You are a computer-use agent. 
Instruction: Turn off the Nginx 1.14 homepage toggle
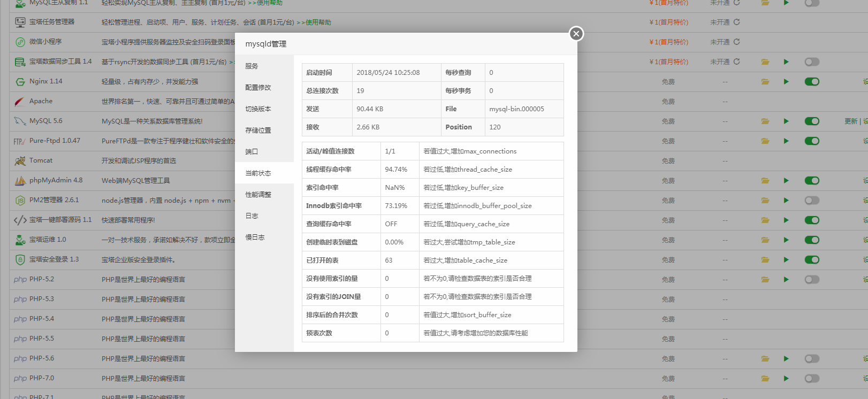coord(812,82)
